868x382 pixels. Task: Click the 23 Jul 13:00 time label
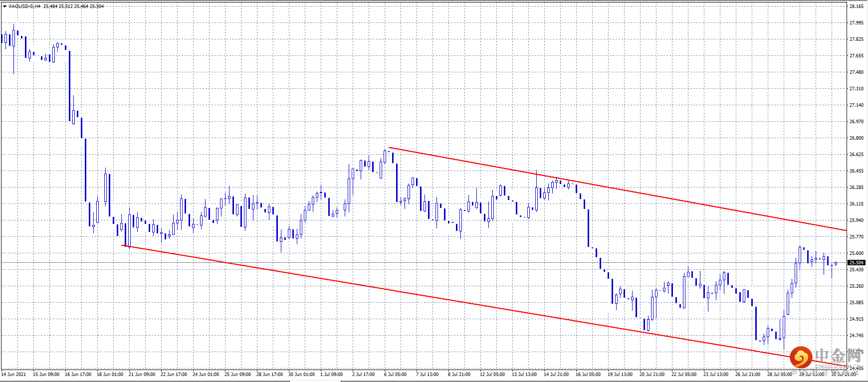point(716,375)
